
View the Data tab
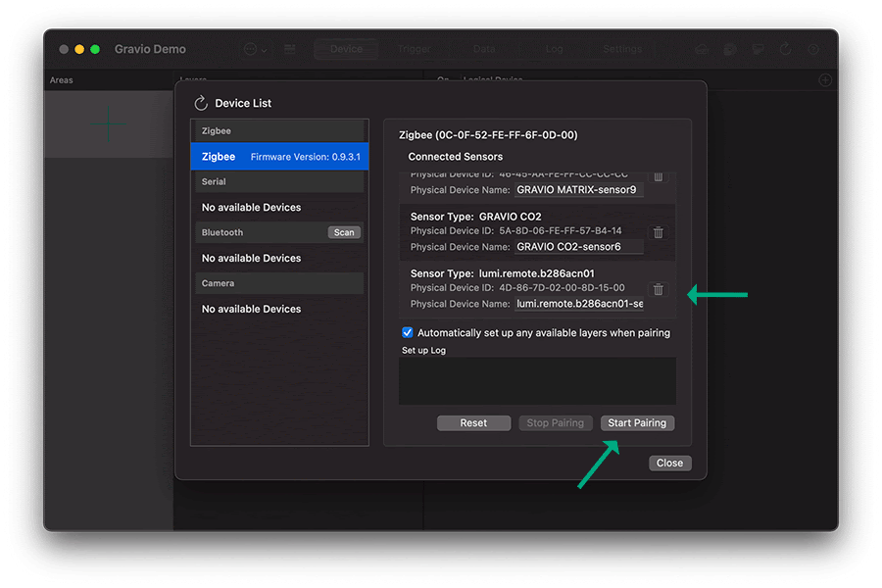(x=483, y=49)
